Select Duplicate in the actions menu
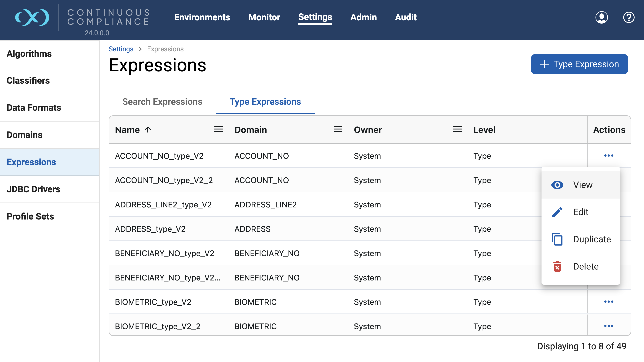The image size is (644, 362). point(592,239)
